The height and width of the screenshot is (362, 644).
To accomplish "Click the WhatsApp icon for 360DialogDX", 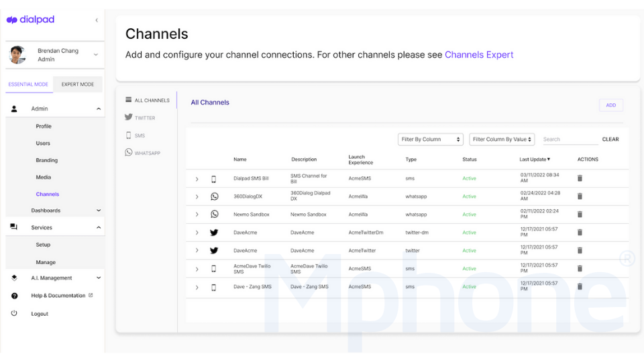I will 215,196.
